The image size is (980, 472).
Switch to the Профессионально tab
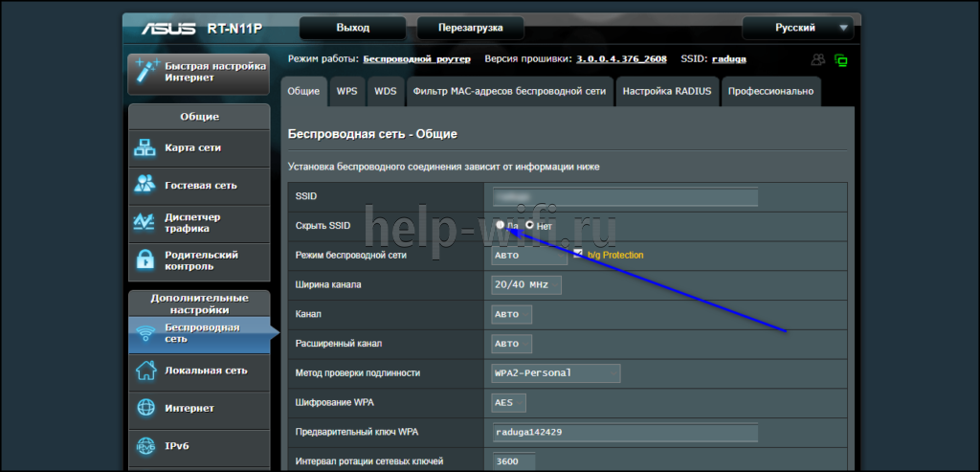click(770, 92)
